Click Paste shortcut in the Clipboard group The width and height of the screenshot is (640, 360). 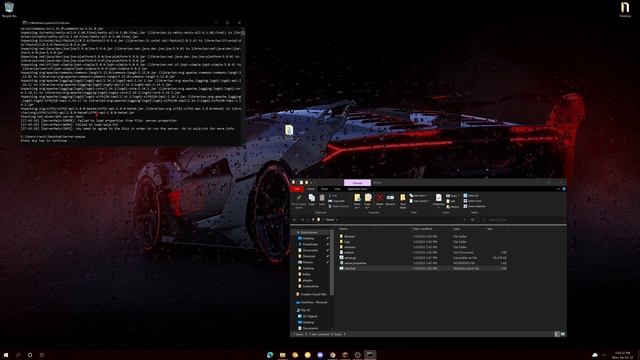coord(339,206)
